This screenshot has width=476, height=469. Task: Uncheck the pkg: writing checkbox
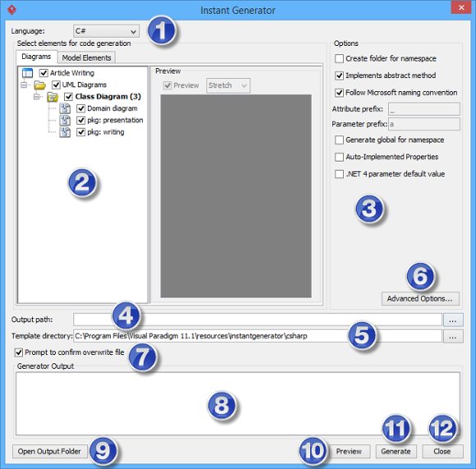pyautogui.click(x=80, y=132)
